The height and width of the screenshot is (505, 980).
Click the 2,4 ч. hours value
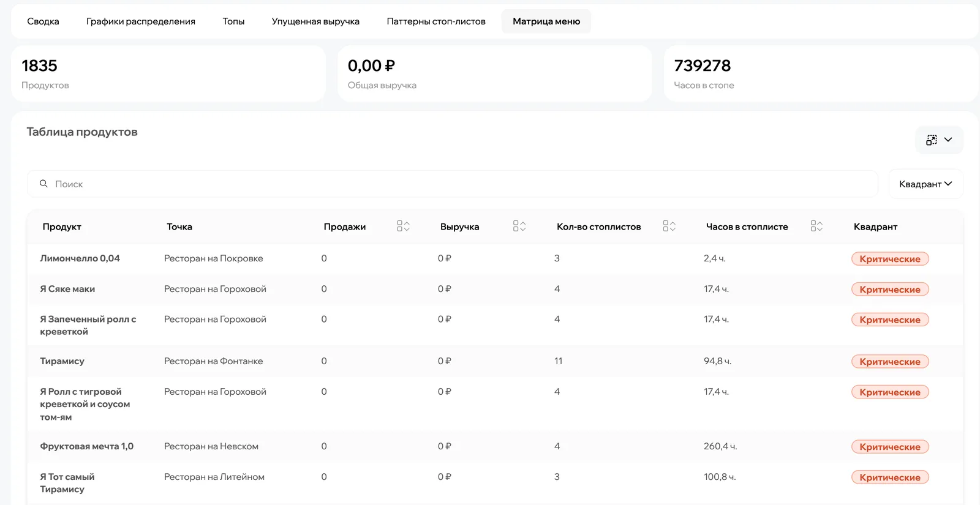pyautogui.click(x=715, y=258)
